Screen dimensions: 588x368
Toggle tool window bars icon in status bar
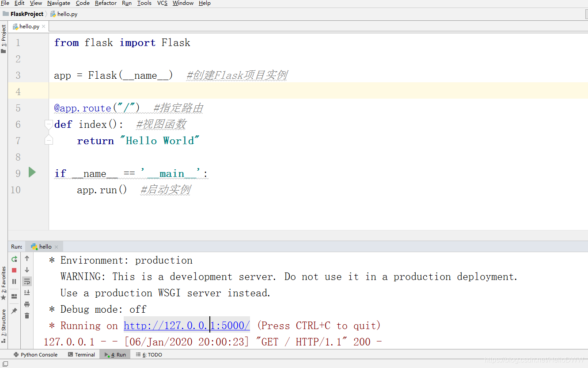(5, 364)
